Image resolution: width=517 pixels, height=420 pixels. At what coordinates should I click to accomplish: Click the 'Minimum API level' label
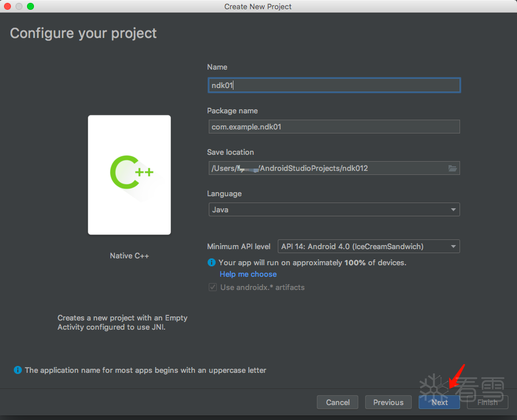239,246
